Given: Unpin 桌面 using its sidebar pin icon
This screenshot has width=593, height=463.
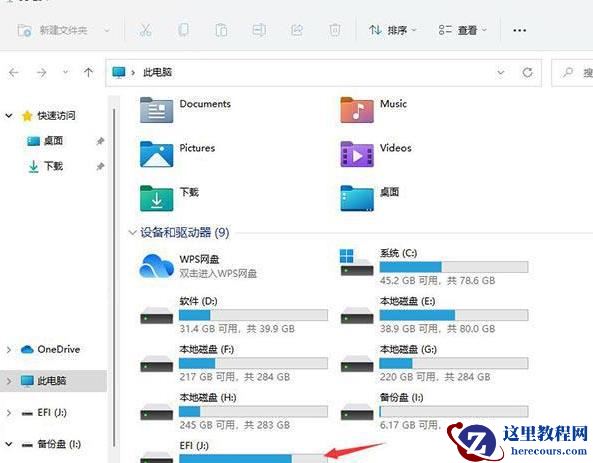Looking at the screenshot, I should pos(100,141).
